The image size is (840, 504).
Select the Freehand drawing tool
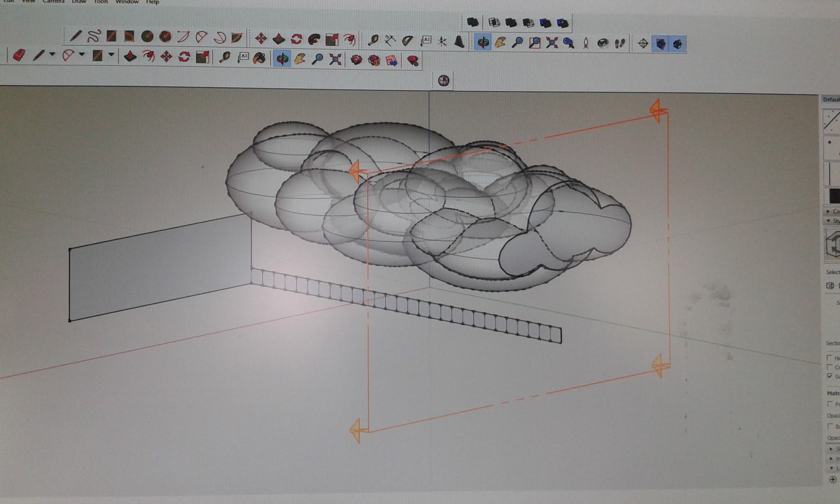coord(94,36)
